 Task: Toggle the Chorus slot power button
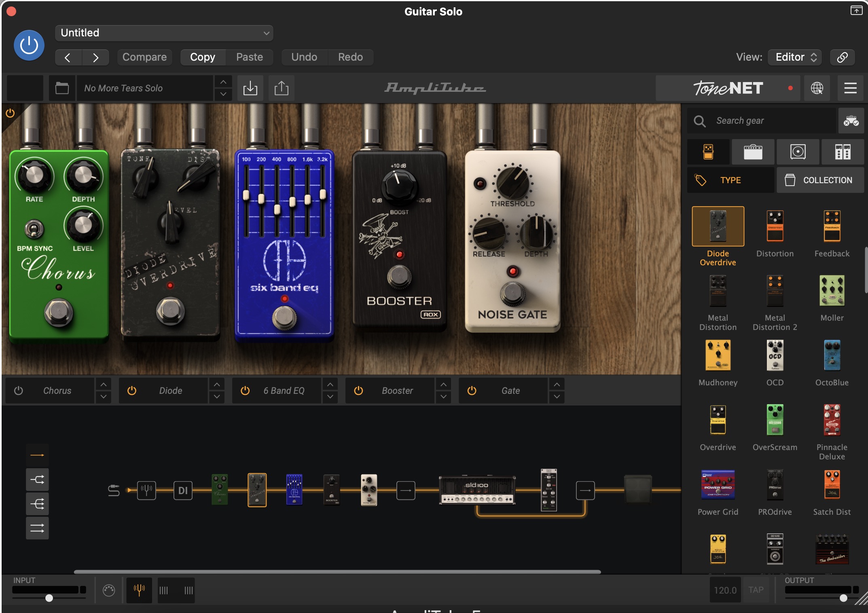[x=19, y=391]
